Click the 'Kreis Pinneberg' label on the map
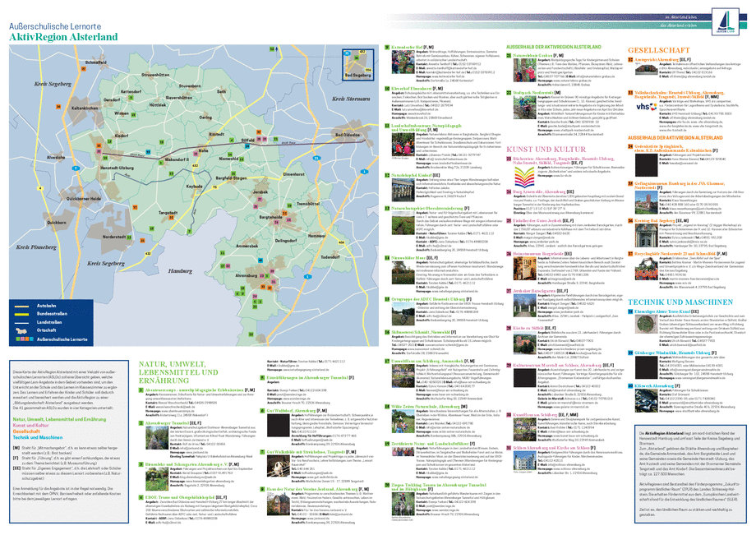 click(36, 247)
